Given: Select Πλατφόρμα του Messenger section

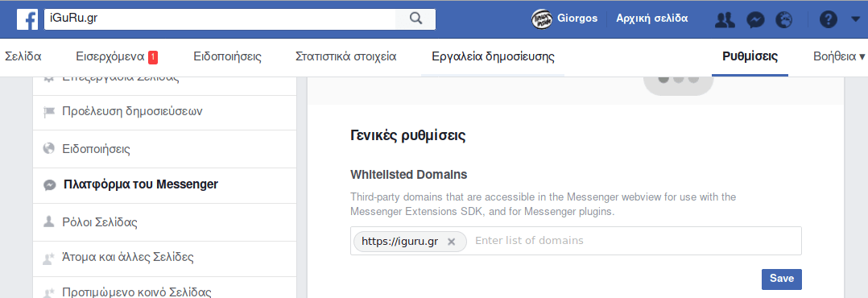Looking at the screenshot, I should point(165,185).
